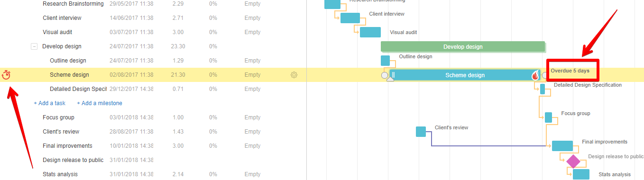The height and width of the screenshot is (180, 644).
Task: Click the '+ Add a milestone' link
Action: pos(100,103)
